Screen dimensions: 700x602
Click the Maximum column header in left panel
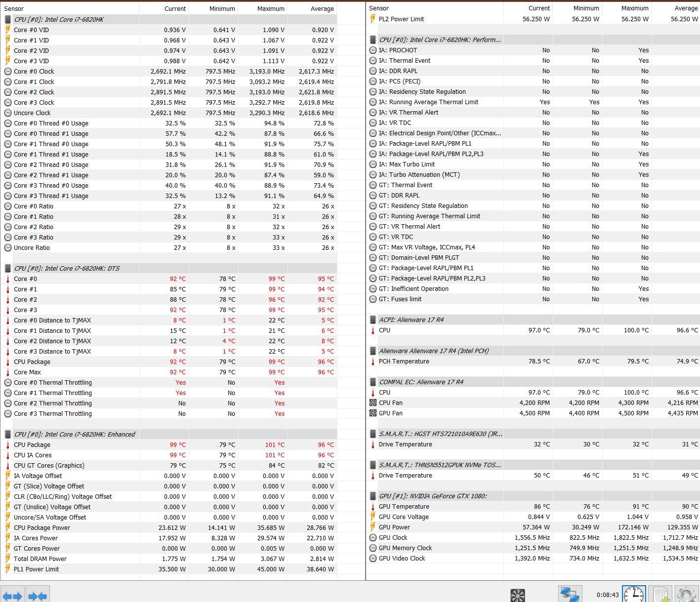[270, 9]
